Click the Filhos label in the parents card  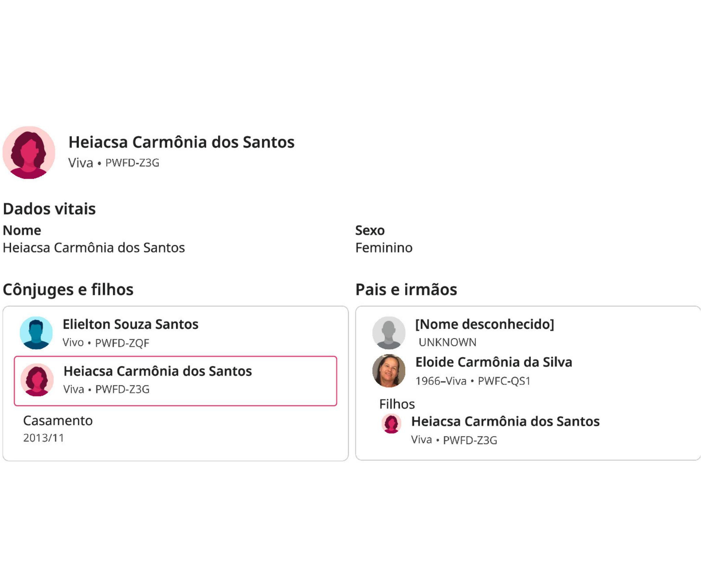[x=397, y=404]
